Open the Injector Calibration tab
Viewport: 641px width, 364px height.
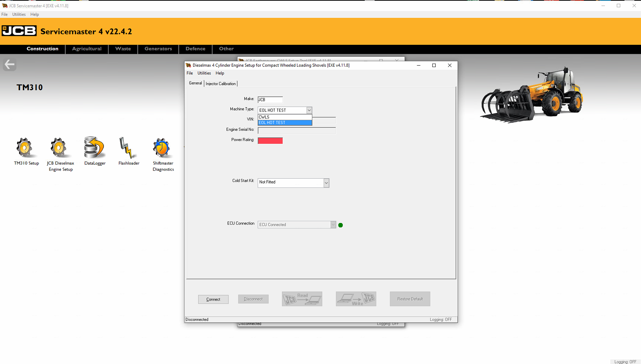220,83
